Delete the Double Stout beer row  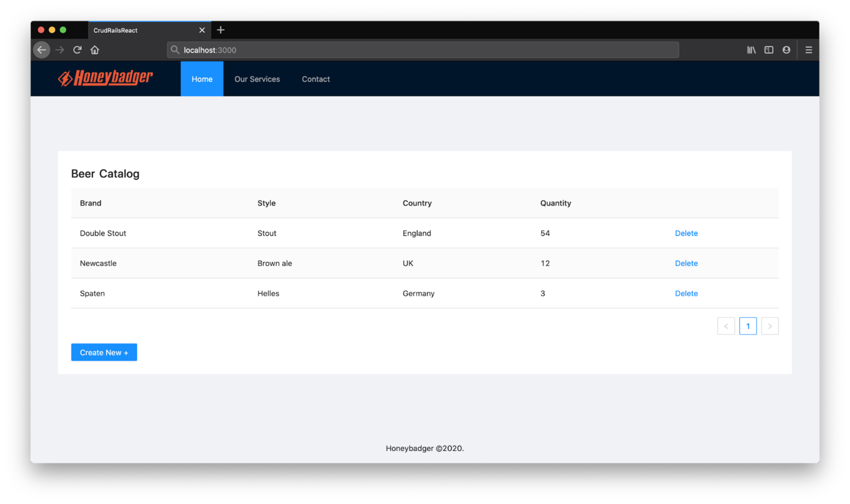tap(686, 233)
